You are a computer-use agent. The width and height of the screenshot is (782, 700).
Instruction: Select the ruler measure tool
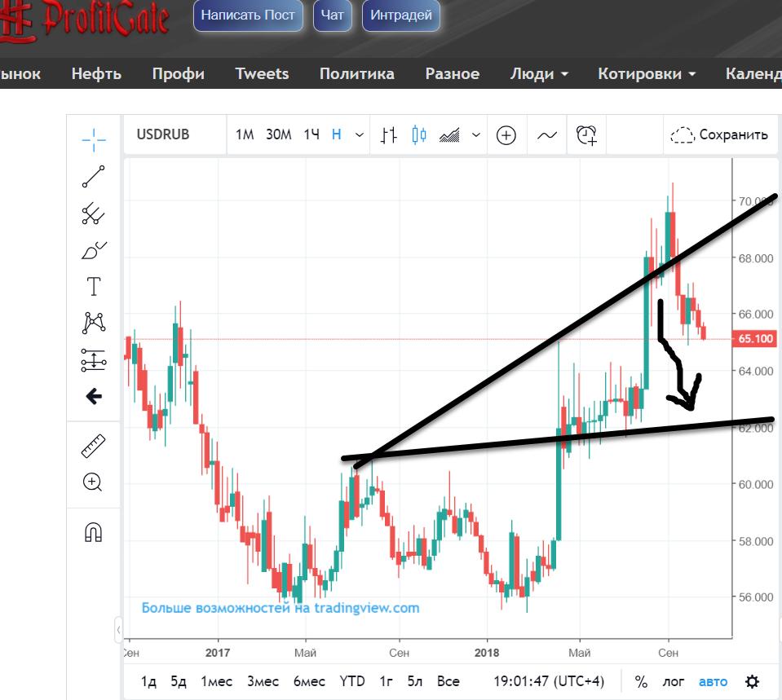pos(94,446)
